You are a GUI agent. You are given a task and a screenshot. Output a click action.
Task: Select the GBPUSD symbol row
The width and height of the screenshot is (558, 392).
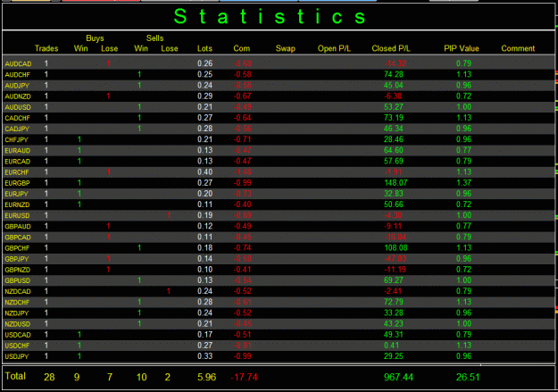(279, 281)
